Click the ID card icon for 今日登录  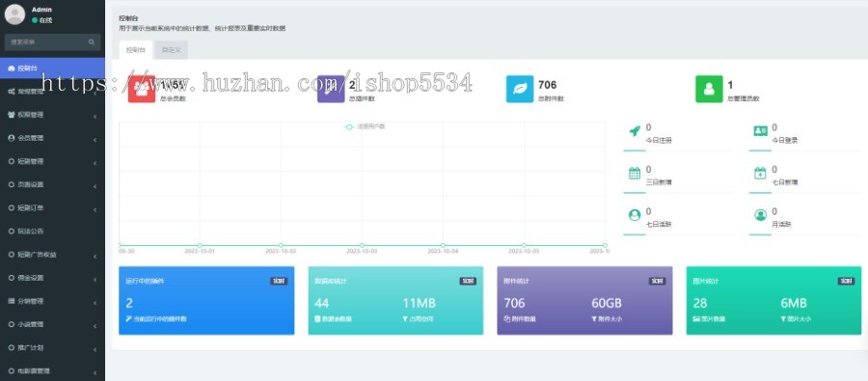coord(760,131)
